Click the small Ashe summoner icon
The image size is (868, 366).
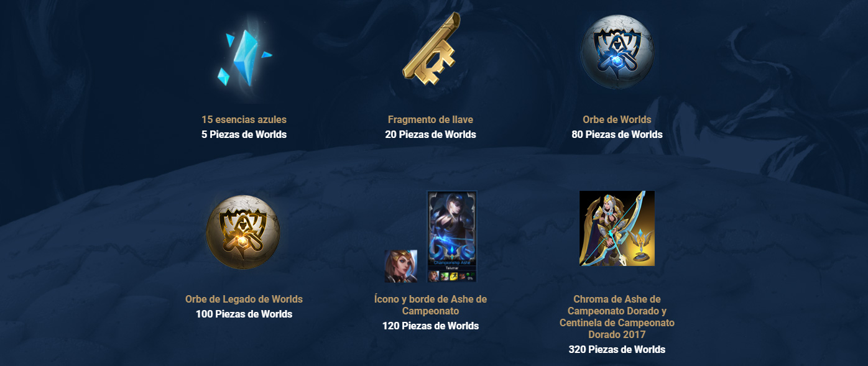(x=401, y=266)
